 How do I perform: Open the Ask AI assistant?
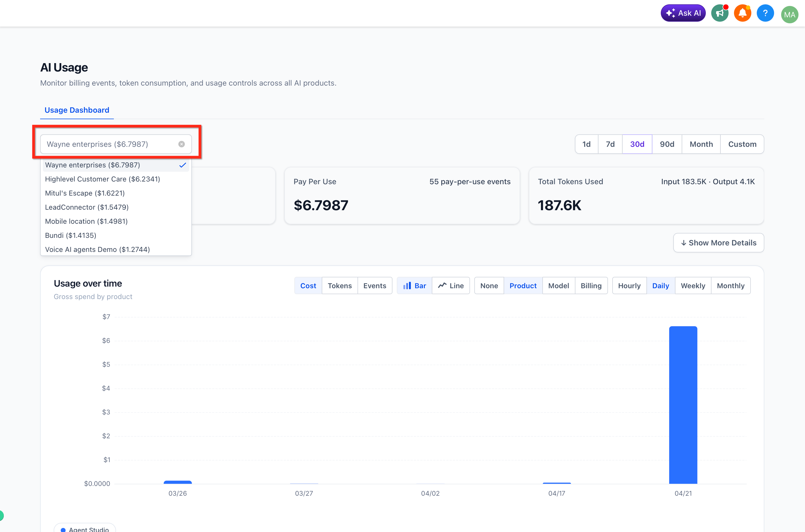(683, 13)
